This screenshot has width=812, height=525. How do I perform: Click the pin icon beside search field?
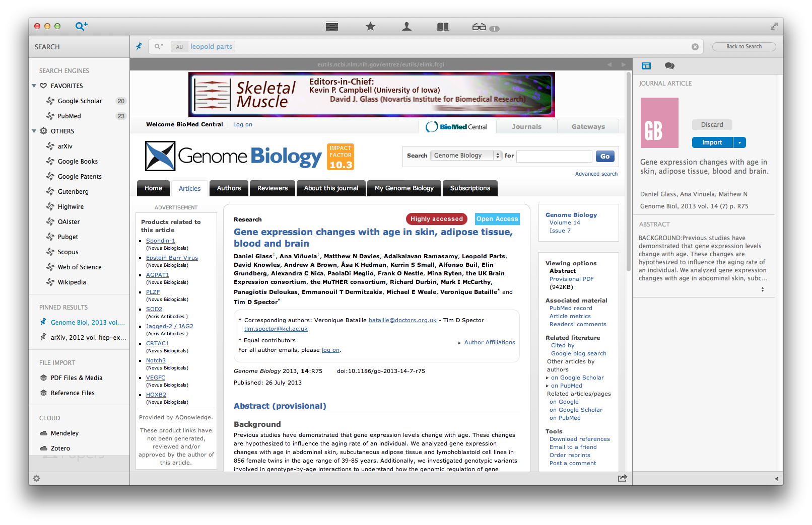[139, 46]
